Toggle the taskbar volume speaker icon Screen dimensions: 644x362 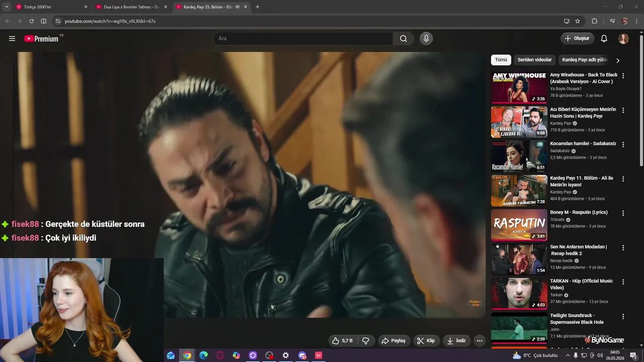tap(600, 355)
